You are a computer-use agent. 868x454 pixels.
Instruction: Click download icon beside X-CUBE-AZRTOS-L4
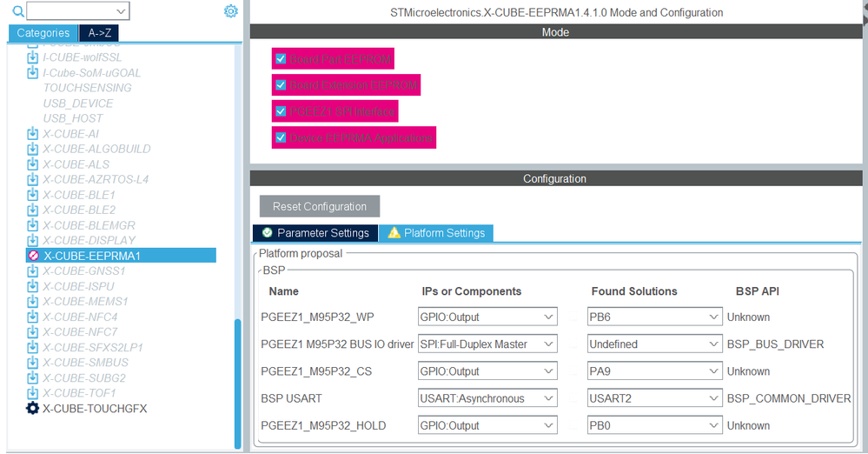click(33, 179)
